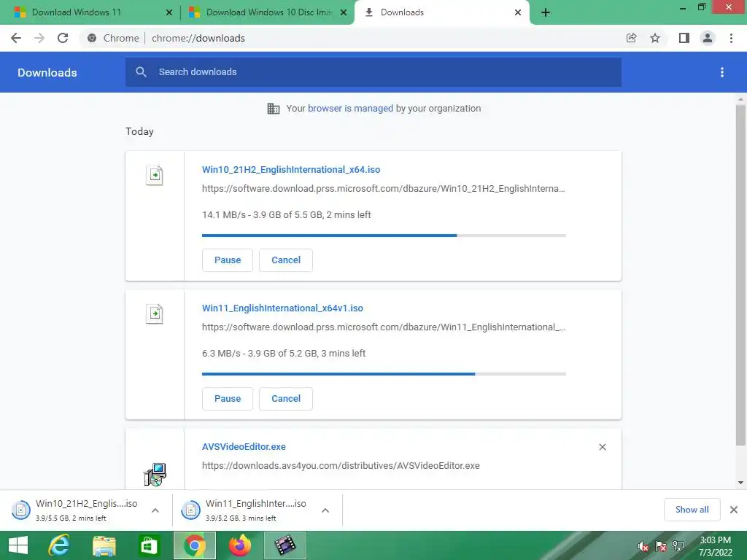This screenshot has height=560, width=747.
Task: Click the muted volume tray icon
Action: [643, 546]
